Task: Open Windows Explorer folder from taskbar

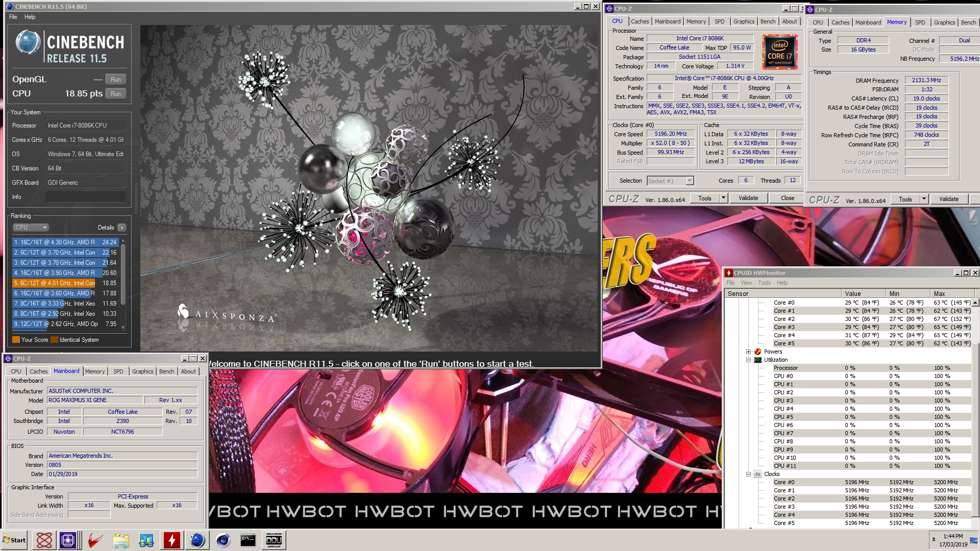Action: (121, 540)
